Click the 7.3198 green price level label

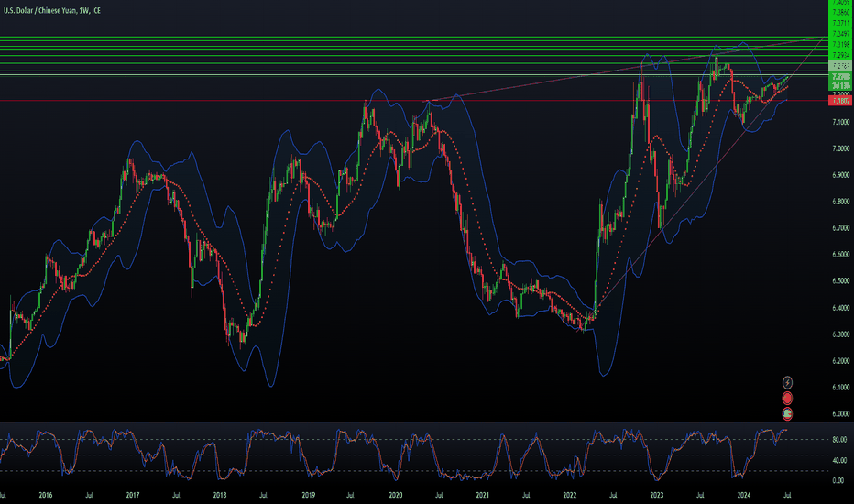tap(840, 45)
